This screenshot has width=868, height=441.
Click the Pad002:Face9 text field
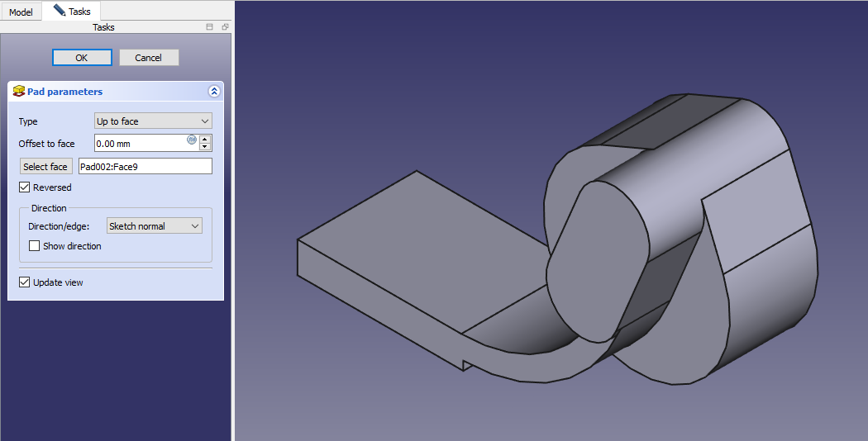tap(145, 167)
